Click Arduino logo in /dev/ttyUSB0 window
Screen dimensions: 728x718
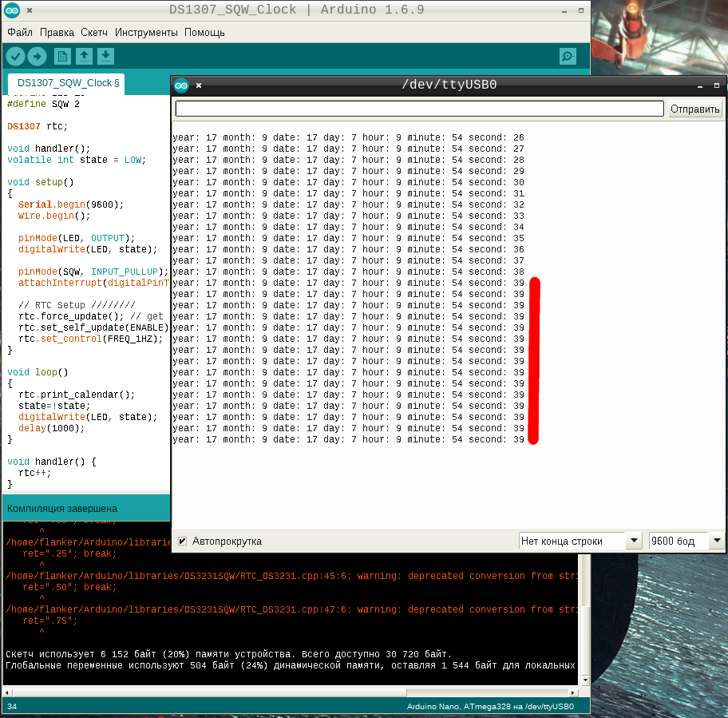tap(181, 85)
